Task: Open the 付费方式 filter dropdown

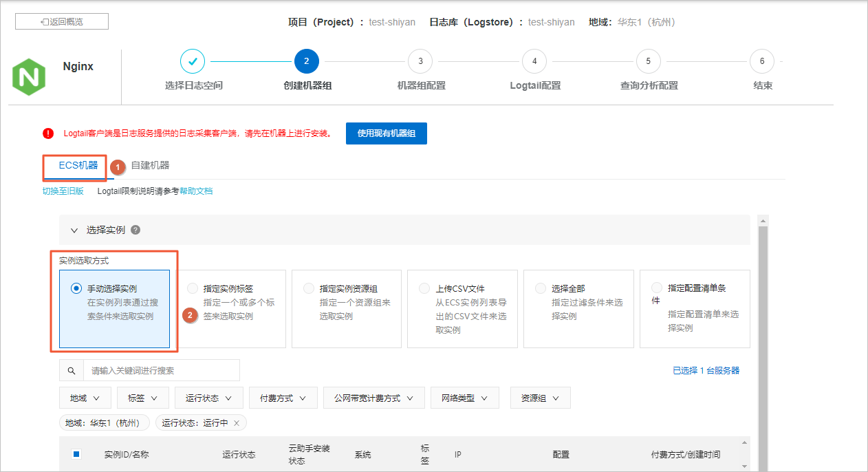Action: tap(283, 398)
